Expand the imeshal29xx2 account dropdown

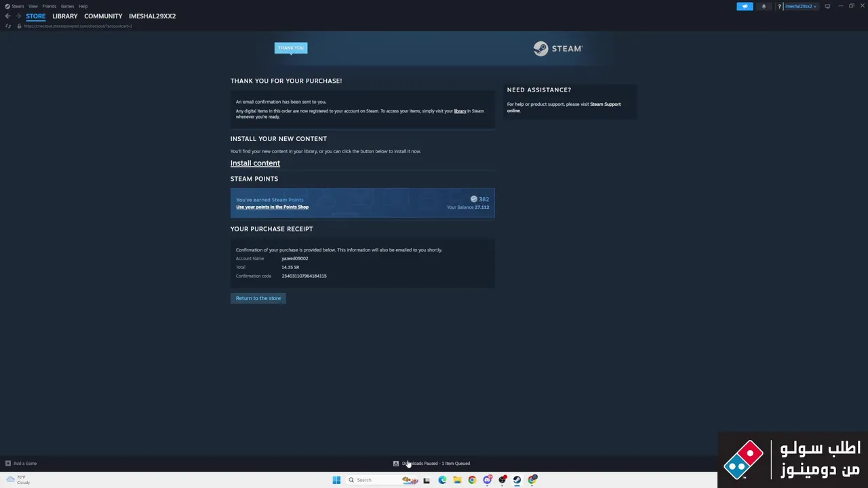pos(801,6)
